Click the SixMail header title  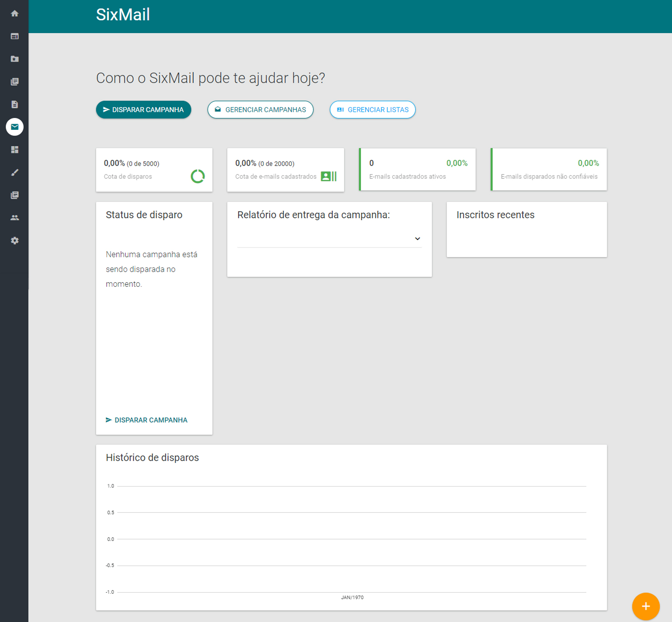[123, 15]
